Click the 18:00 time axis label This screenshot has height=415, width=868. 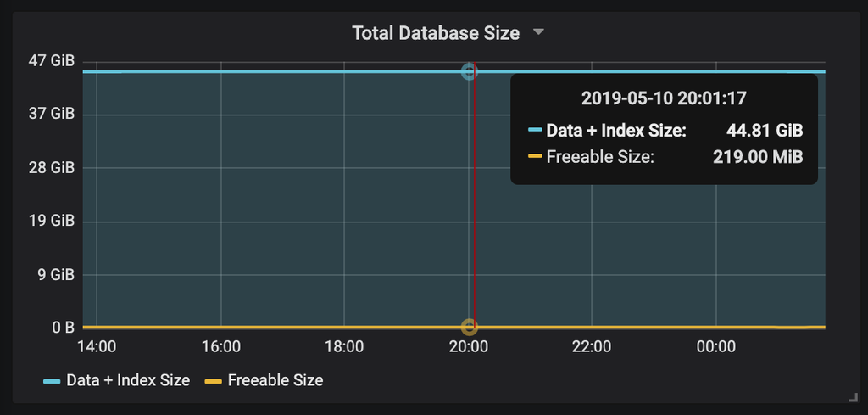(344, 346)
